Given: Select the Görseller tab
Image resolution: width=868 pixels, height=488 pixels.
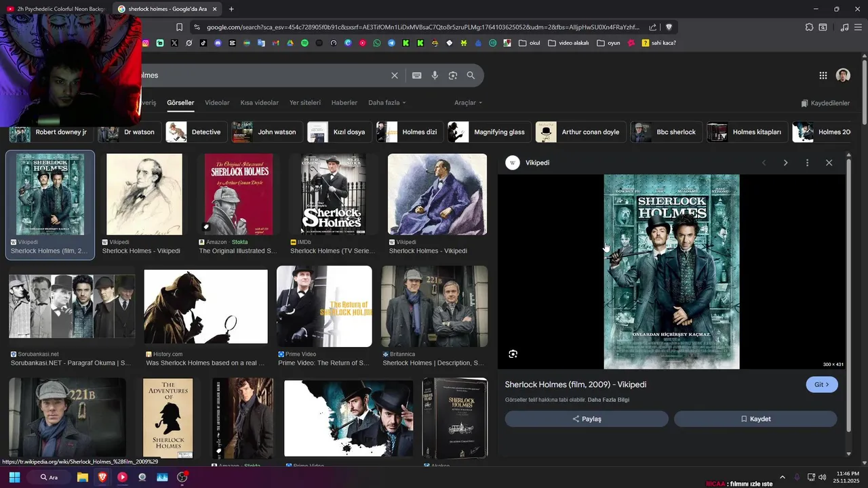Looking at the screenshot, I should pos(180,103).
